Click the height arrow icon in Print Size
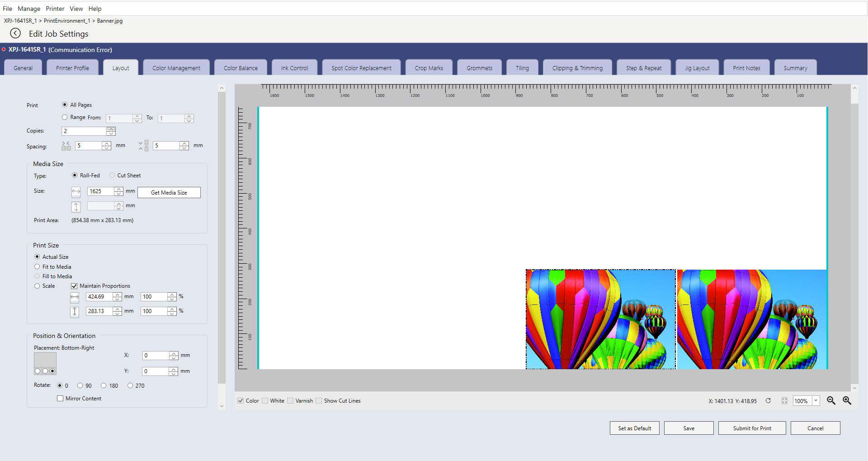868x461 pixels. point(75,311)
